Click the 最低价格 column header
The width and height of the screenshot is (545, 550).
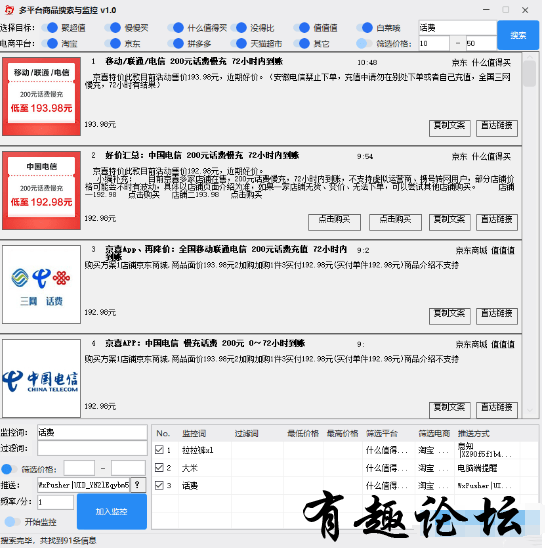point(303,434)
